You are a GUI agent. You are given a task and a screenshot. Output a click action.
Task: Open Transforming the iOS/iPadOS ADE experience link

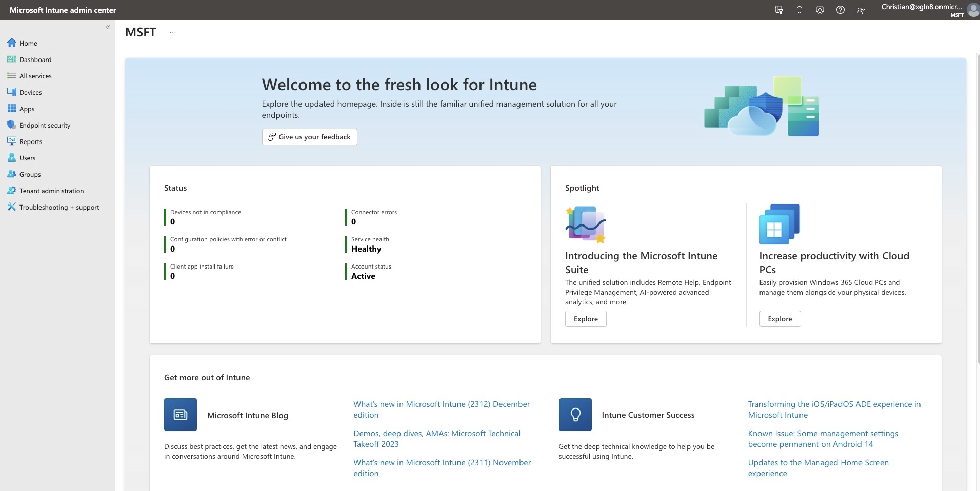834,410
